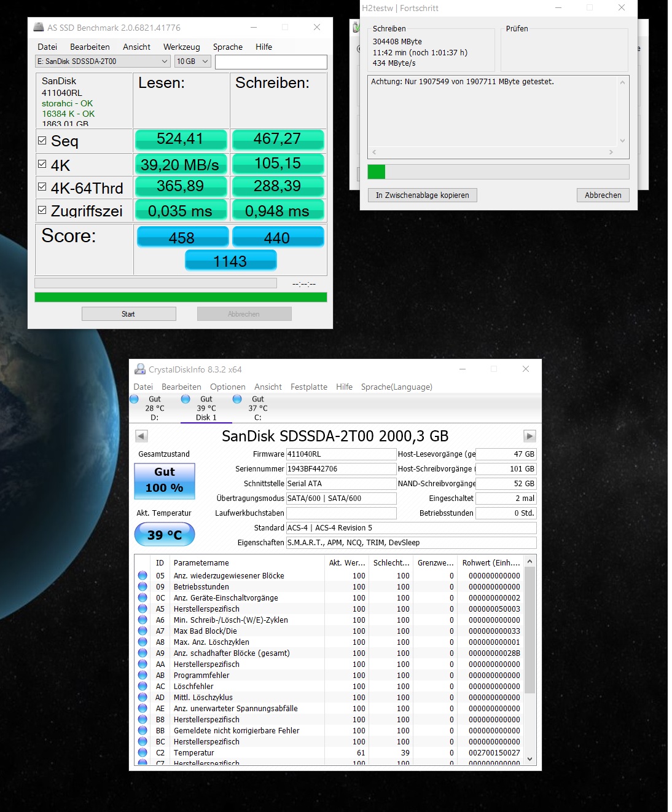
Task: Click status orb for attribute AE row
Action: (x=143, y=708)
